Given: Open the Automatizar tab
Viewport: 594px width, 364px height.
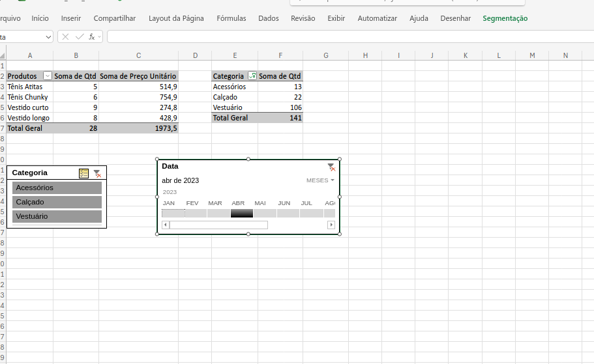Looking at the screenshot, I should 378,18.
